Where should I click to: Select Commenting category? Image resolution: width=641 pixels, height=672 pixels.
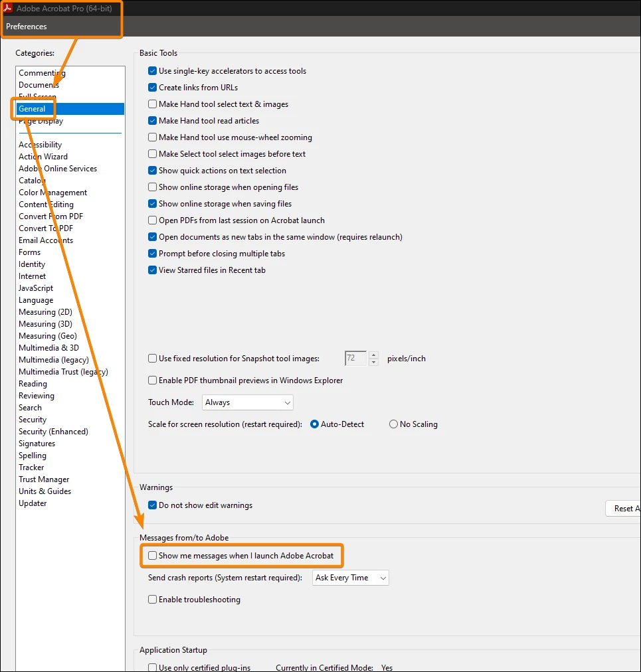coord(42,73)
